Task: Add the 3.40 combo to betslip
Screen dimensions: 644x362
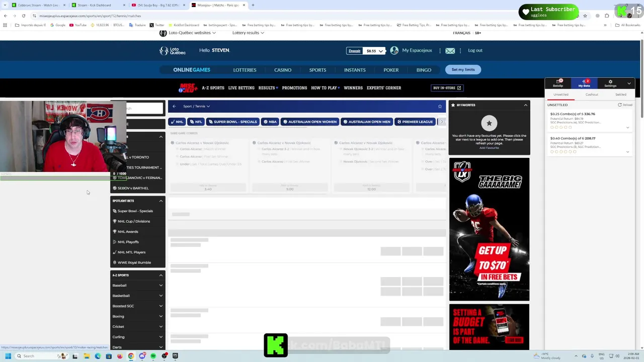Action: tap(208, 188)
